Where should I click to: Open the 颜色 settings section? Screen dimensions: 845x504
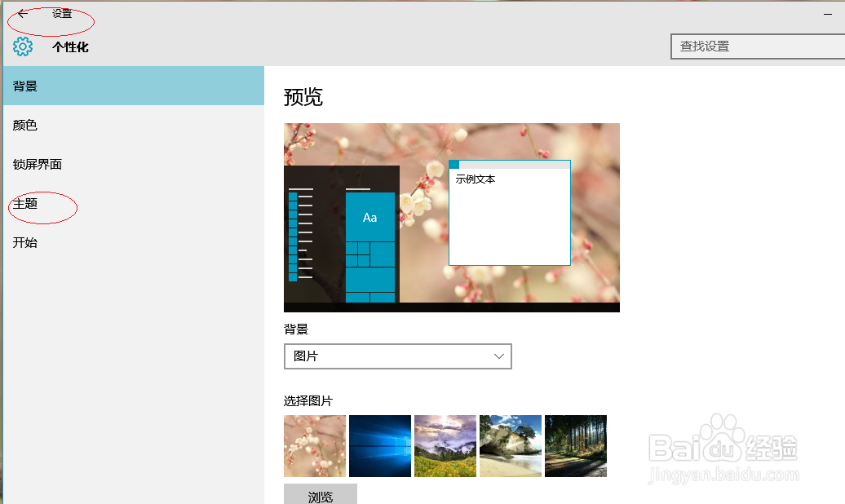pos(134,125)
